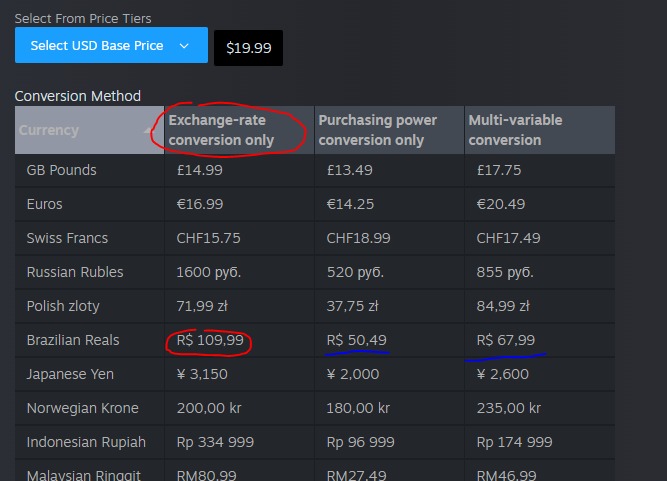Screen dimensions: 667x481
Task: Click the sort arrow in Currency header
Action: point(148,130)
